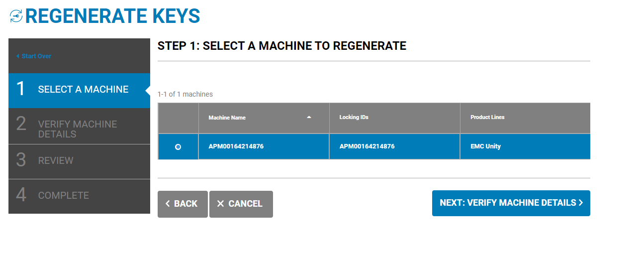644x266 pixels.
Task: Click the Machine Name cell APM00164214876
Action: click(x=236, y=146)
